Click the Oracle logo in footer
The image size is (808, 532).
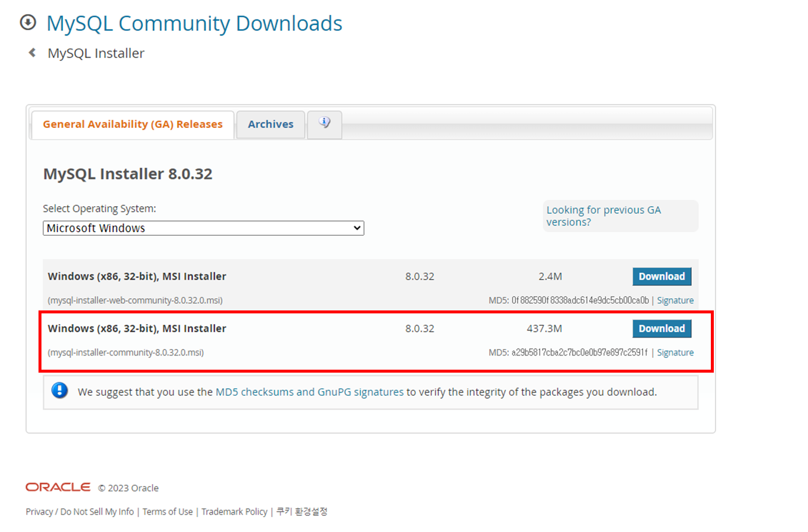click(x=58, y=487)
